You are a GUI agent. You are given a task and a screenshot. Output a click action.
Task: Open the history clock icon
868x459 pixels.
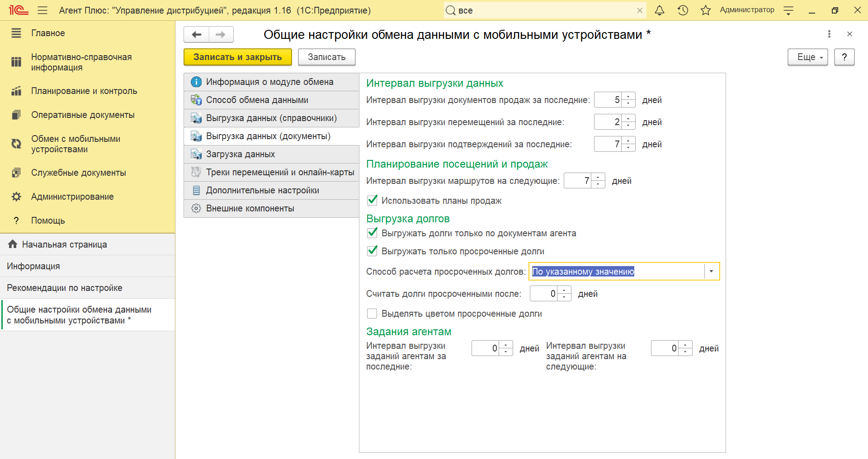pos(683,10)
